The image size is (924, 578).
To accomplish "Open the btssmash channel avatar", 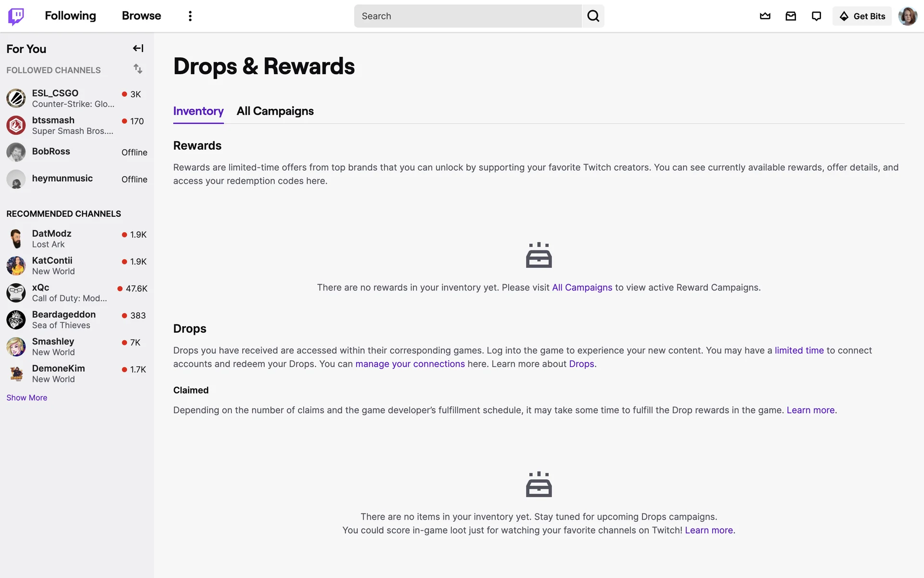I will [x=16, y=125].
